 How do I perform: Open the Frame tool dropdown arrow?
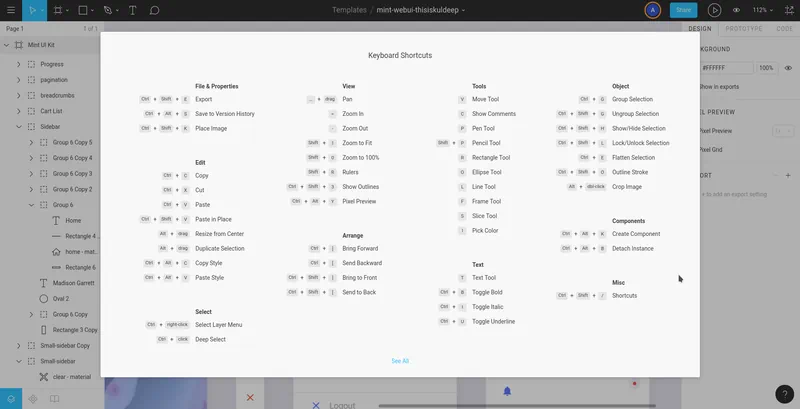coord(67,11)
